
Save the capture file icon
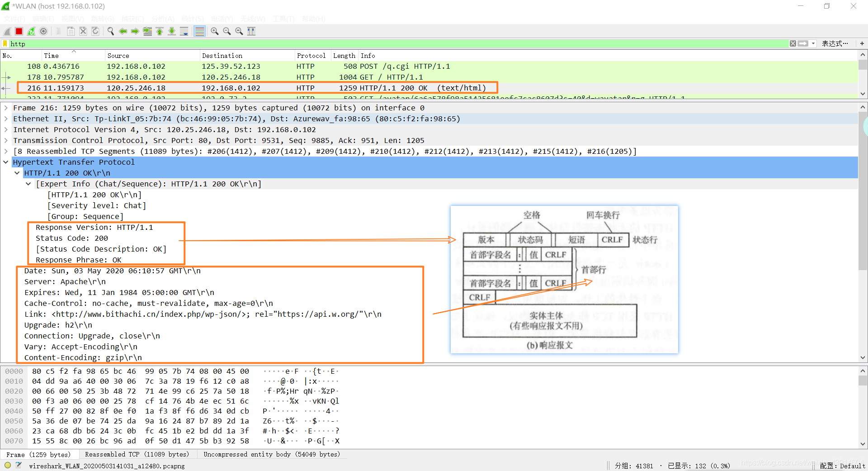pyautogui.click(x=71, y=31)
